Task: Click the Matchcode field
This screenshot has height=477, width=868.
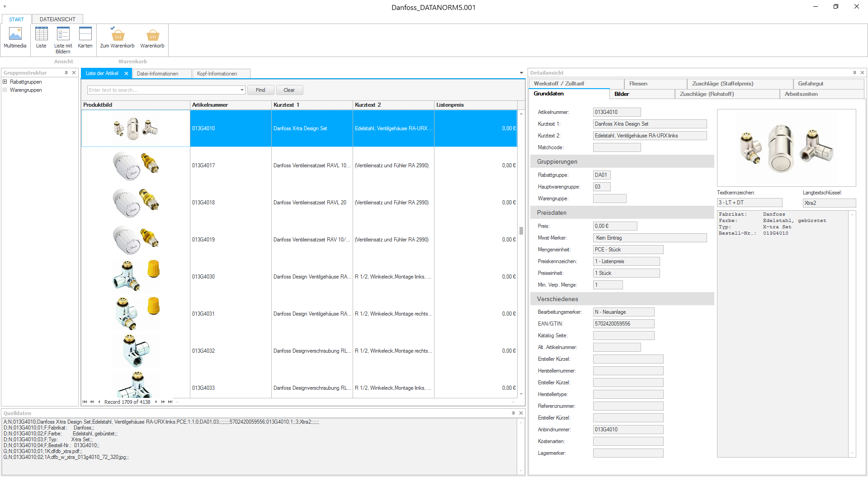Action: tap(617, 147)
